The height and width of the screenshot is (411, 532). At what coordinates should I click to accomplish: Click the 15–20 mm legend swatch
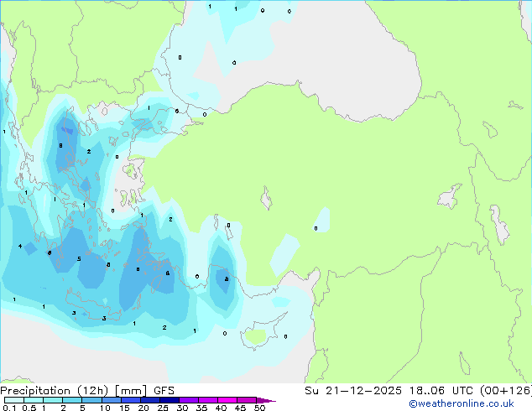[x=130, y=400]
